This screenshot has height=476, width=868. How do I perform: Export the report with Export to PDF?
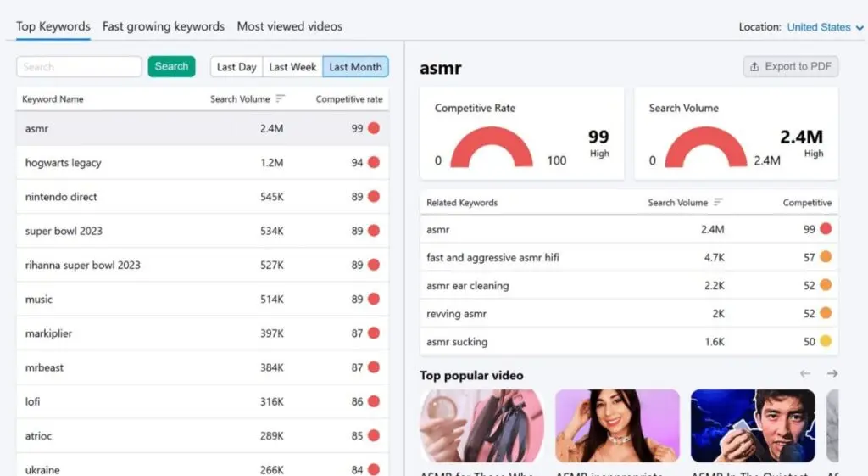790,67
